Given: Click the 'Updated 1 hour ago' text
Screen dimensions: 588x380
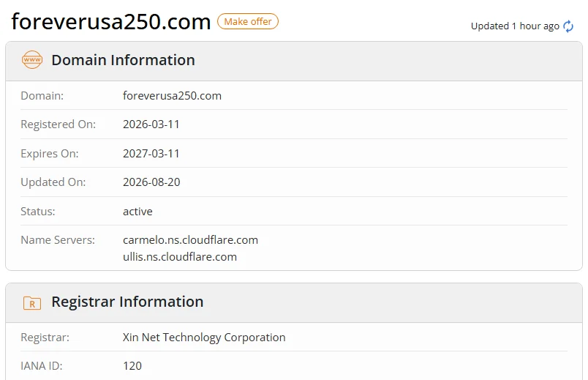Looking at the screenshot, I should [x=515, y=26].
